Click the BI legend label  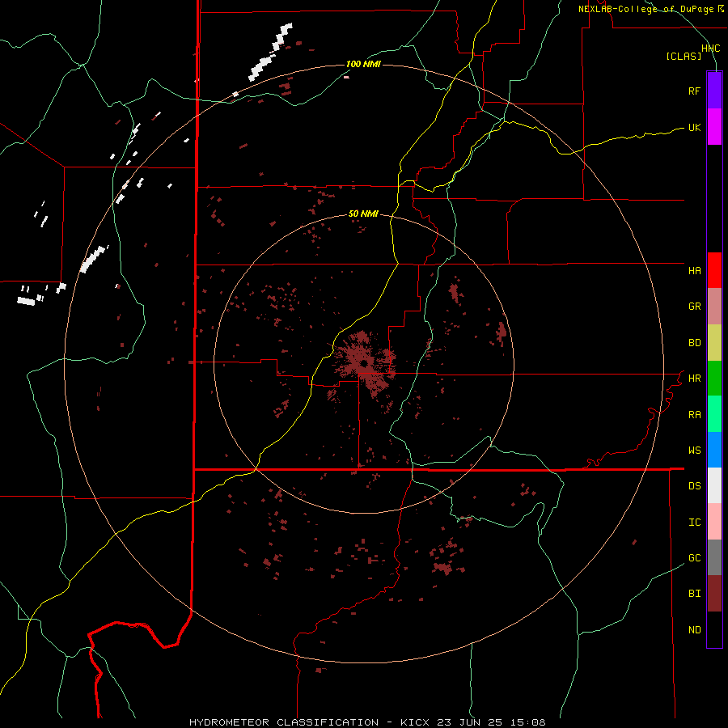694,594
